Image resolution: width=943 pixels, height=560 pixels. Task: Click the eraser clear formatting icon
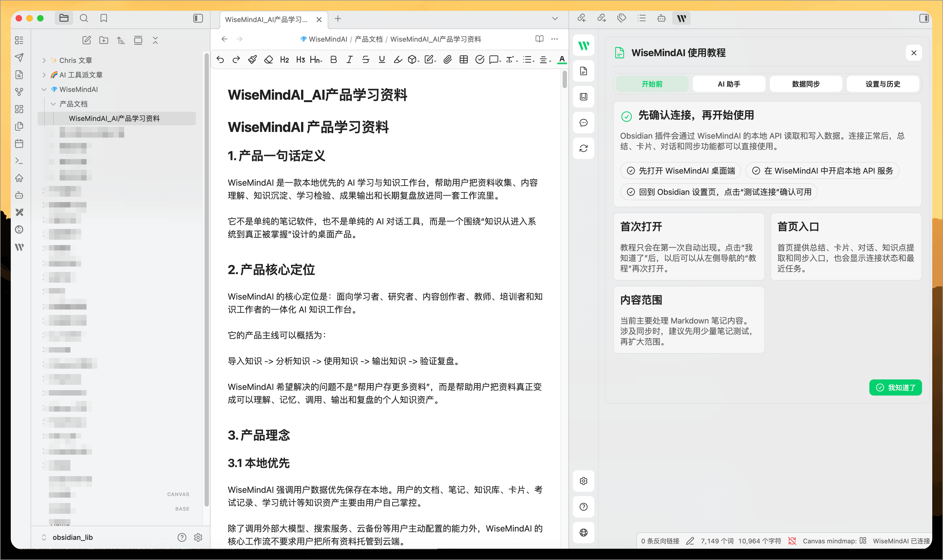point(268,59)
